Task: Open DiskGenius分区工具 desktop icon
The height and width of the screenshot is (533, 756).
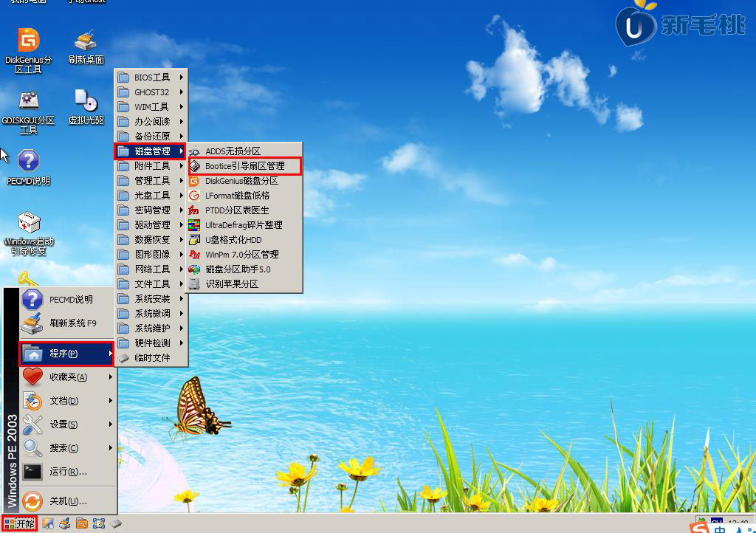Action: click(29, 50)
